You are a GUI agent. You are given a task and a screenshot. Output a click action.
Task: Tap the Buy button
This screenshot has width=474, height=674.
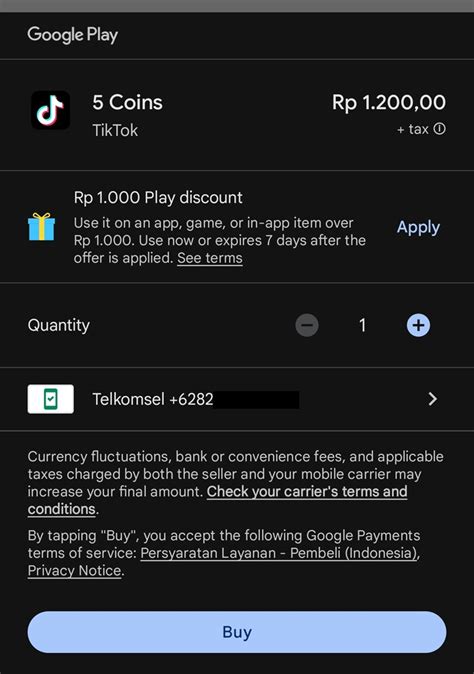coord(237,632)
